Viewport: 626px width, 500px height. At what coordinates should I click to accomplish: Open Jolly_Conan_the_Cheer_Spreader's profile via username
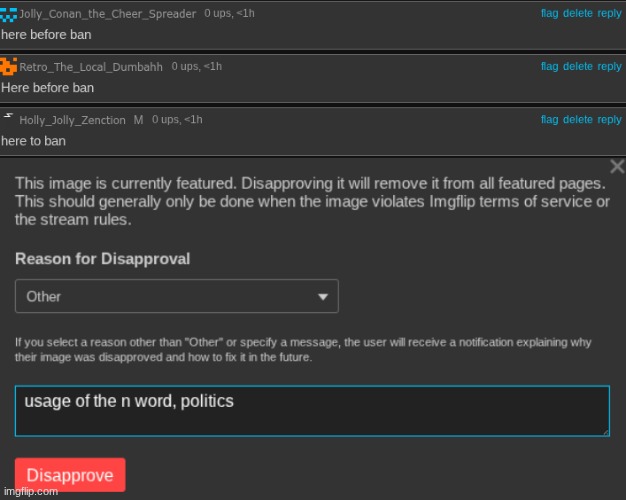coord(108,14)
